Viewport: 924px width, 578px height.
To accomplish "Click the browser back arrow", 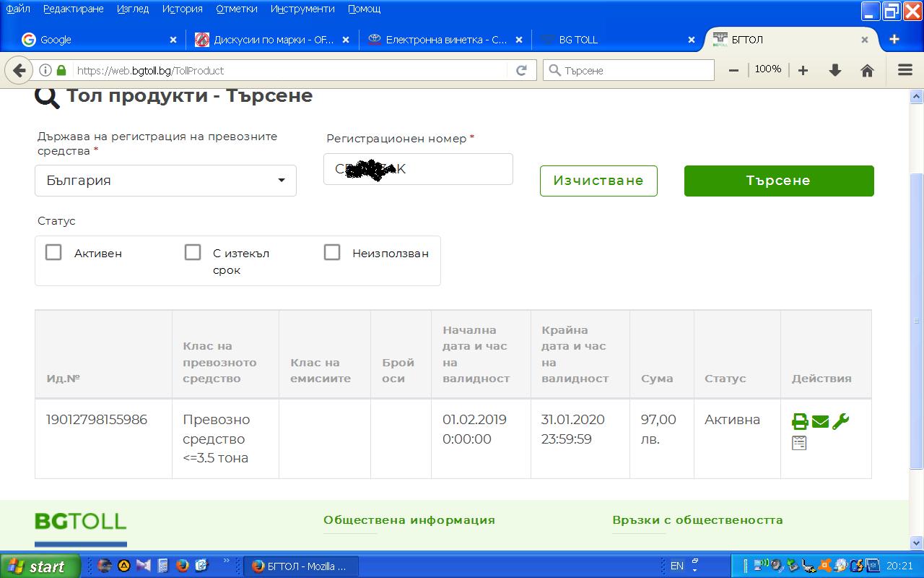I will pos(19,70).
